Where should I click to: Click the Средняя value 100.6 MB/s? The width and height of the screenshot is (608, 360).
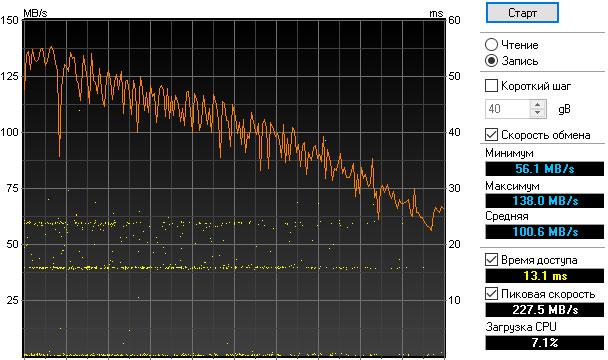[544, 232]
